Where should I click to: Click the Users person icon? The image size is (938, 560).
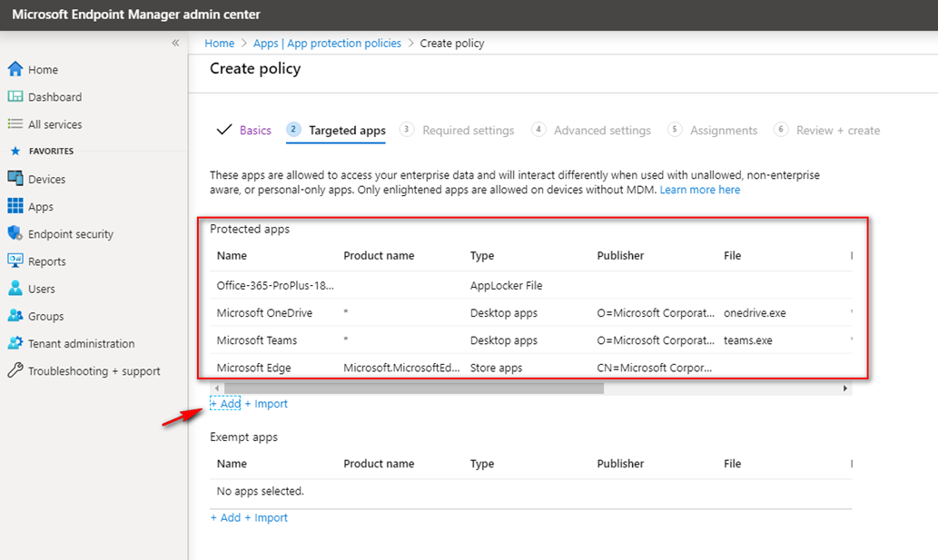click(x=15, y=289)
